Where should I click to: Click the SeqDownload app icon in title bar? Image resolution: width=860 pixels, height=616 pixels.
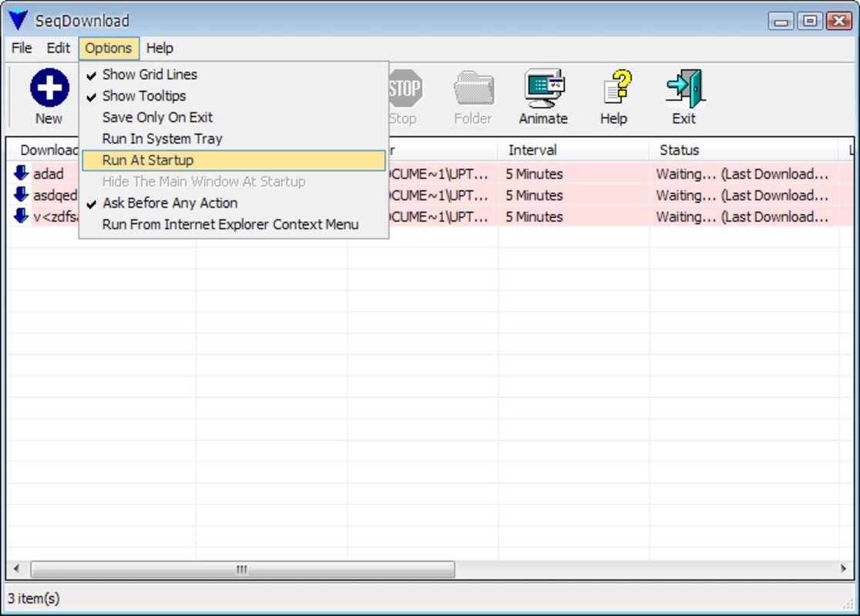click(x=18, y=20)
